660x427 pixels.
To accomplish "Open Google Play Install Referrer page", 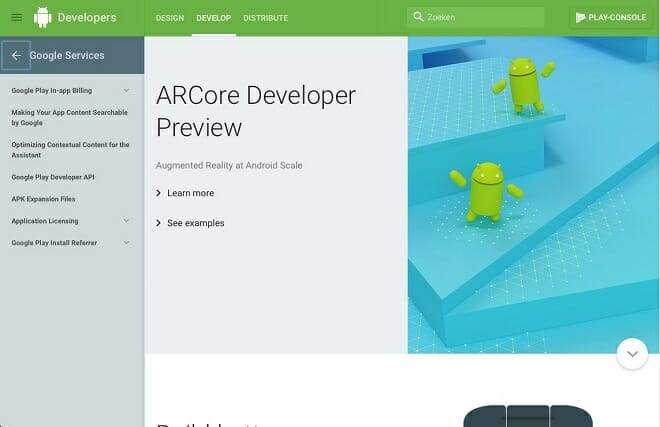I will (54, 243).
